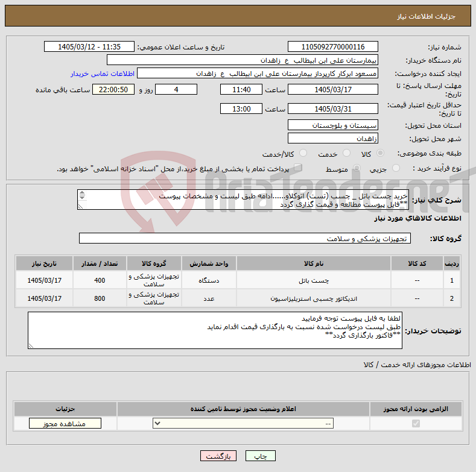
Task: Click the اطلاعات مجوزهای ارائه خدمت / کالا heading
Action: pos(417,365)
